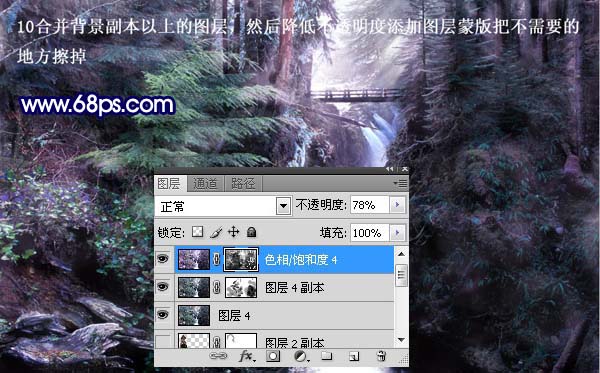Expand the 填充 fill slider arrow
600x373 pixels.
click(x=397, y=232)
